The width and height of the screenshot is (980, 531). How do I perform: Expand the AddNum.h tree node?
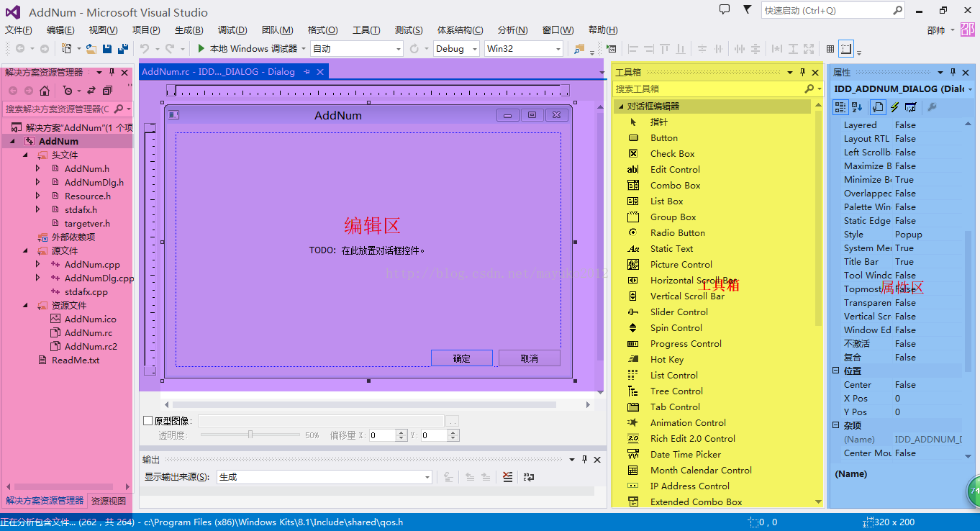37,168
